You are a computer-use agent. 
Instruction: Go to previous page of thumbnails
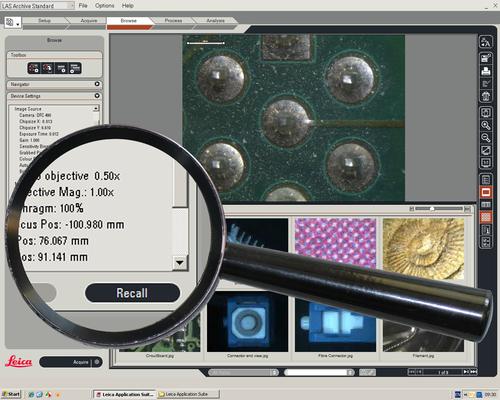click(420, 372)
